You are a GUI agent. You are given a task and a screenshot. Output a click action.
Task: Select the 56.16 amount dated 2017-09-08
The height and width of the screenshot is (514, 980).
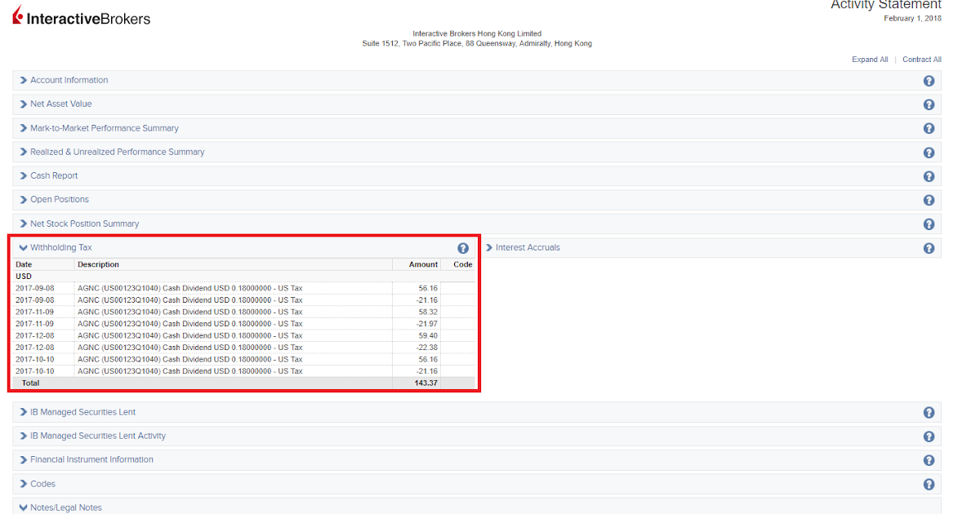click(428, 288)
